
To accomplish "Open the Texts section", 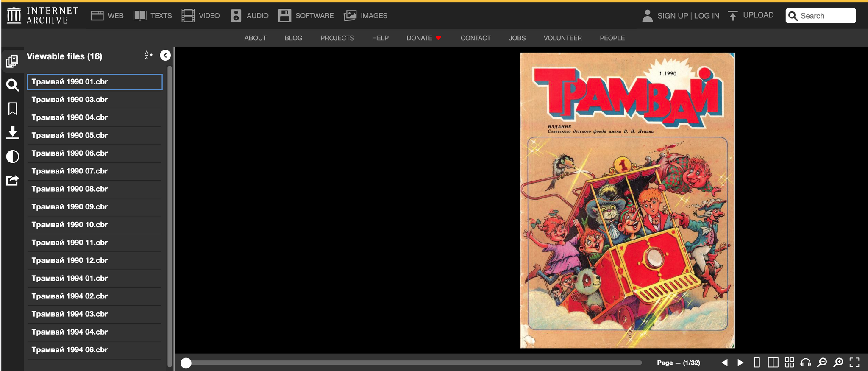I will click(x=153, y=16).
